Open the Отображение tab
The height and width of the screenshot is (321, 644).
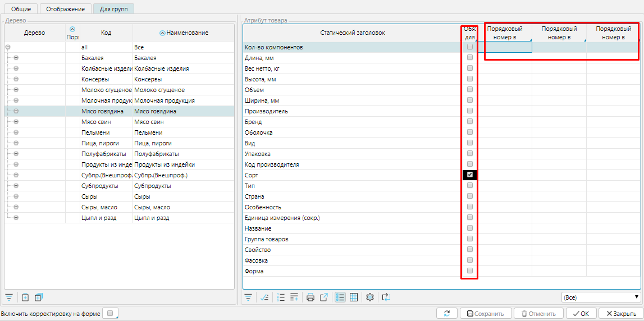point(65,9)
